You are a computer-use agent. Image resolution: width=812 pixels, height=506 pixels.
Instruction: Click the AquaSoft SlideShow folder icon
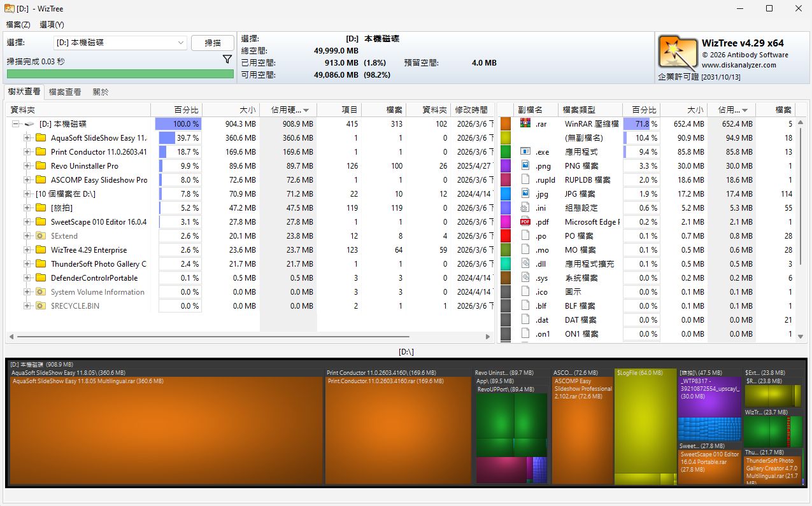[41, 138]
